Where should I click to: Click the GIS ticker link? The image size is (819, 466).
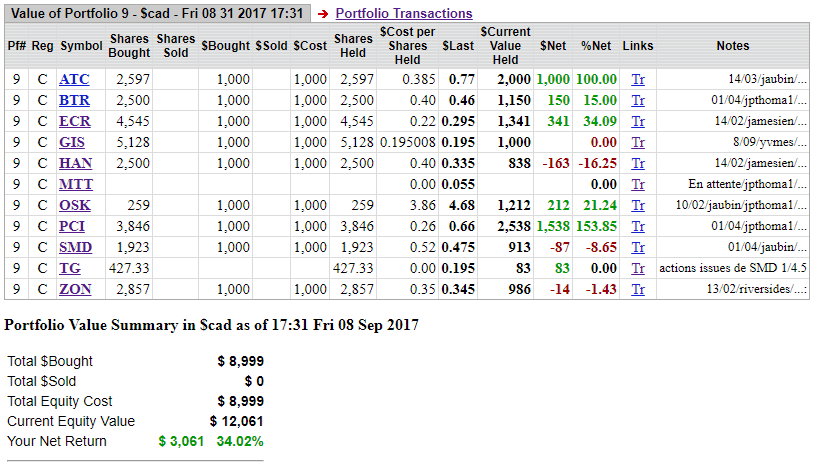click(x=72, y=142)
